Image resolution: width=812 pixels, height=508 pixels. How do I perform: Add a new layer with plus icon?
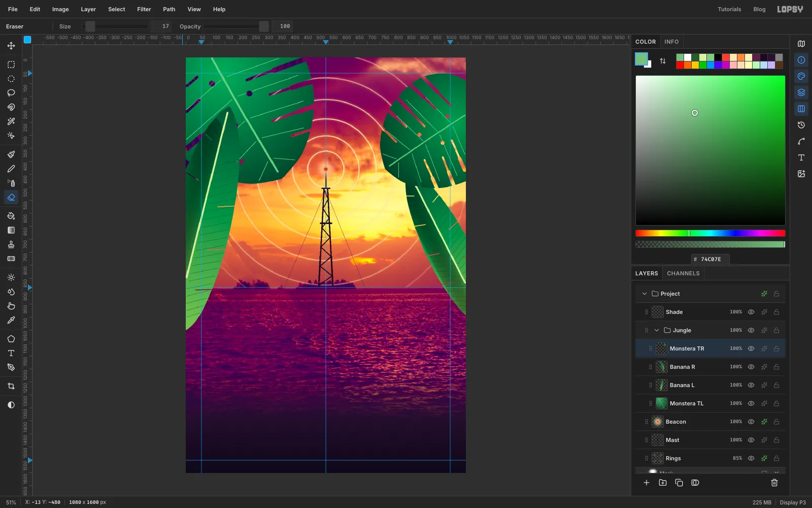[647, 483]
